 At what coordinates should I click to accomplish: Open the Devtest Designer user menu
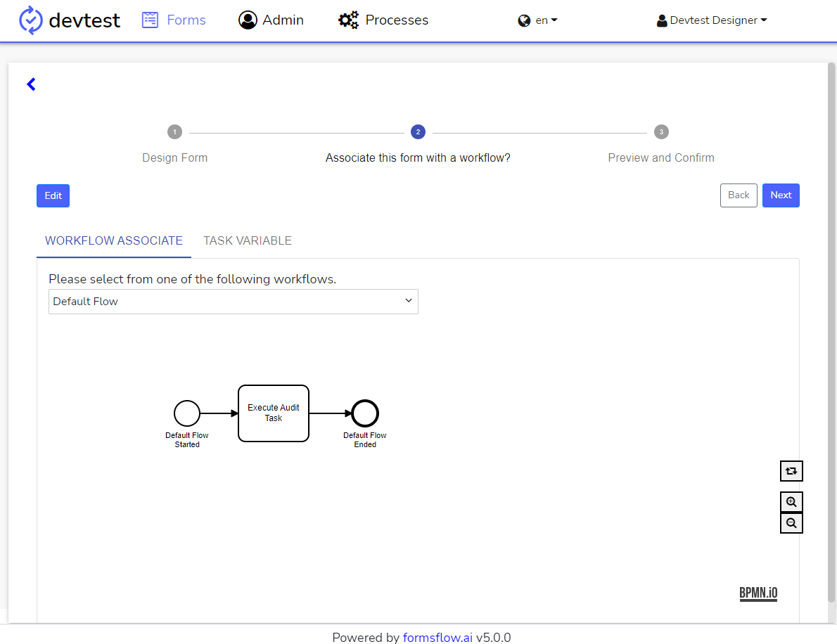click(x=712, y=20)
